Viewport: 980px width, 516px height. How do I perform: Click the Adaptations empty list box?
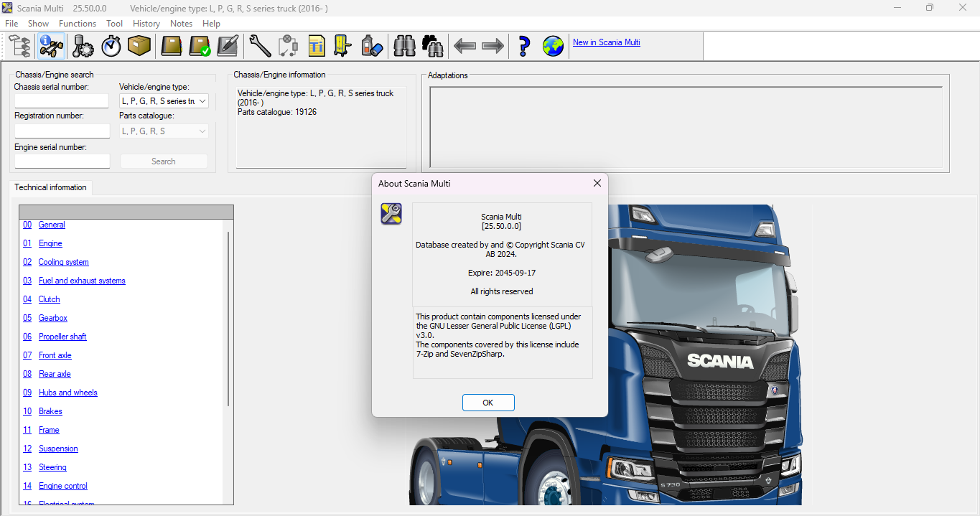pos(686,128)
